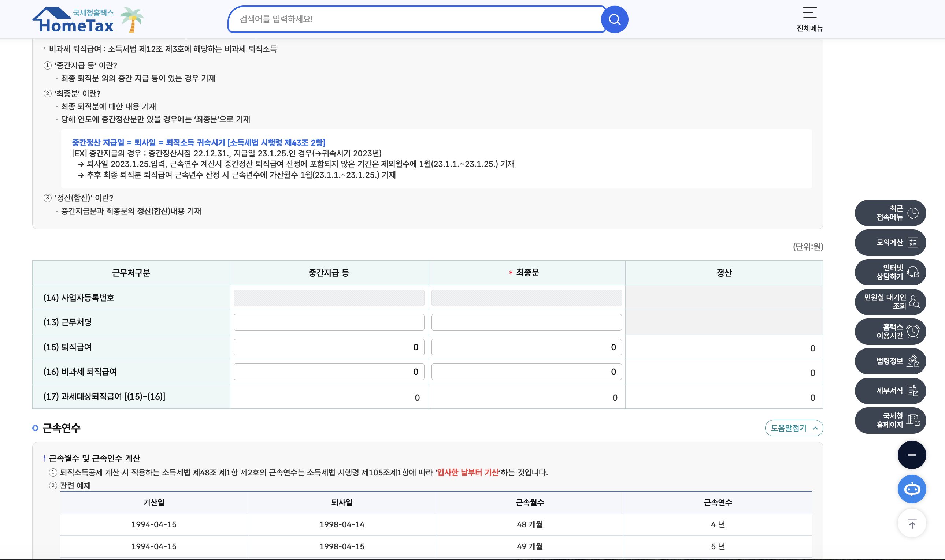Image resolution: width=945 pixels, height=560 pixels.
Task: Open 민원실 대기인 조회 shortcut
Action: pyautogui.click(x=890, y=302)
